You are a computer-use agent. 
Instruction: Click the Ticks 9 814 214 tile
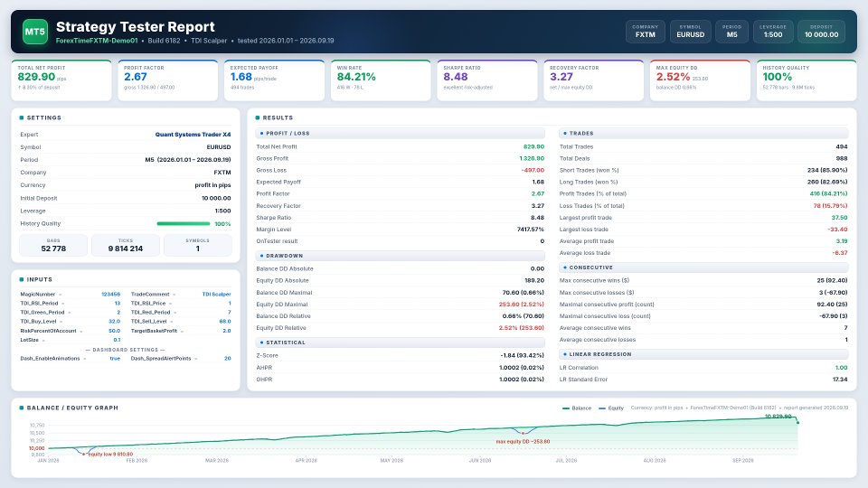tap(125, 245)
